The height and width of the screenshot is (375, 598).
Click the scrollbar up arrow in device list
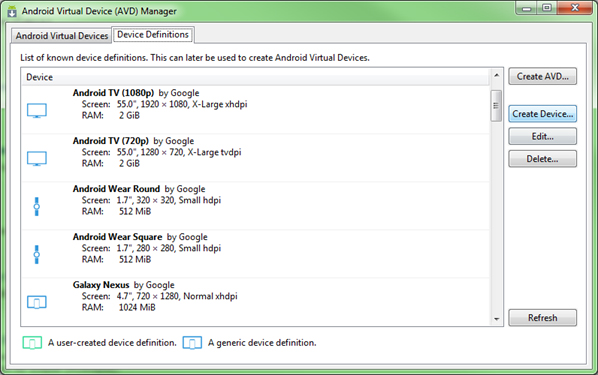[x=496, y=76]
